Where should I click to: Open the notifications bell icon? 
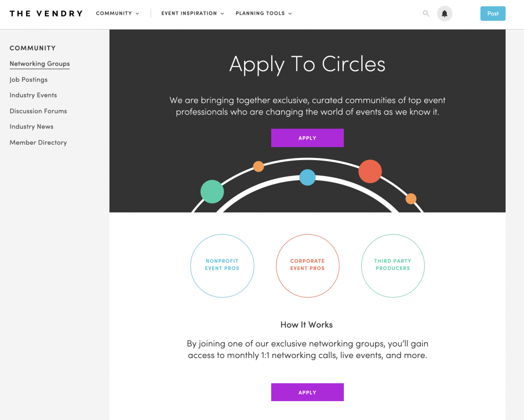[x=445, y=14]
